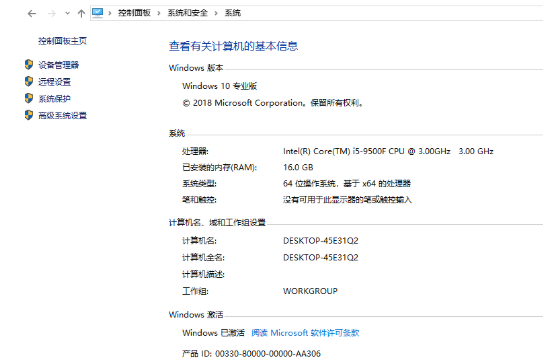Click the WORKGROUP value

310,291
